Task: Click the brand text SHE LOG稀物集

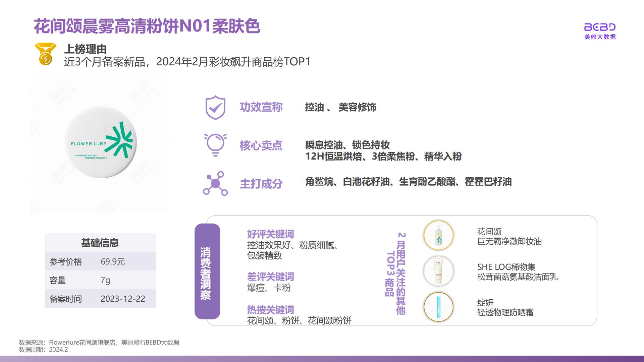Action: coord(506,267)
